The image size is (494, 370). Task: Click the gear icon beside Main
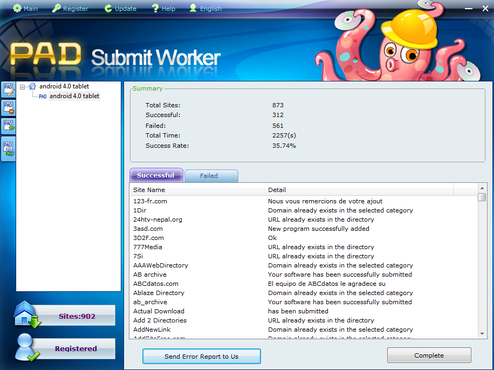click(17, 8)
